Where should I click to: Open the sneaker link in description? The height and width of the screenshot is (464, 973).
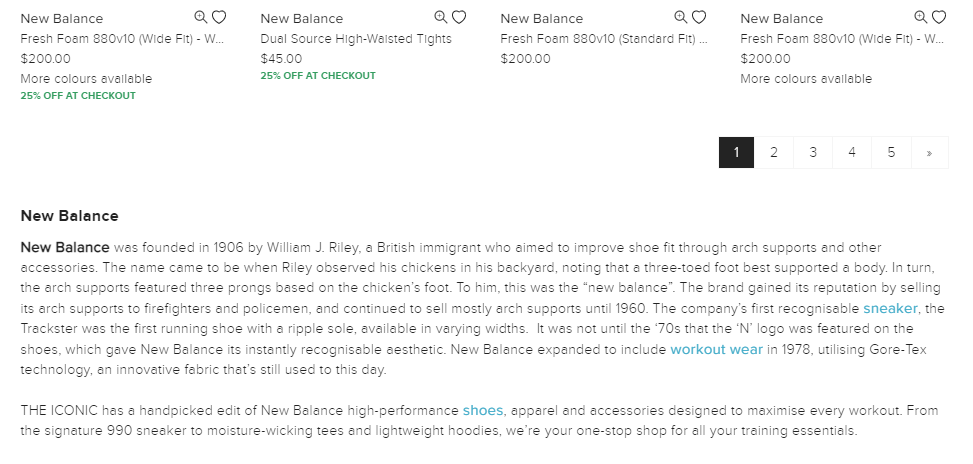890,308
